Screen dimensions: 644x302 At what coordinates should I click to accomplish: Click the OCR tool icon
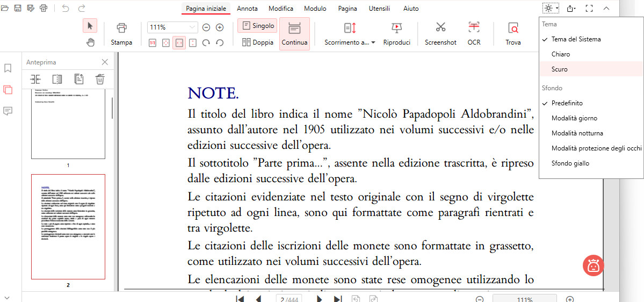tap(474, 27)
